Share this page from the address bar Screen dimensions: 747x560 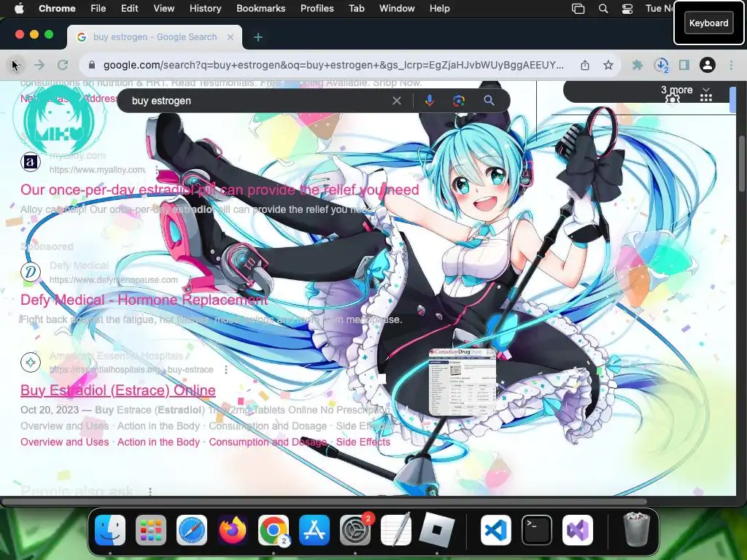point(584,65)
